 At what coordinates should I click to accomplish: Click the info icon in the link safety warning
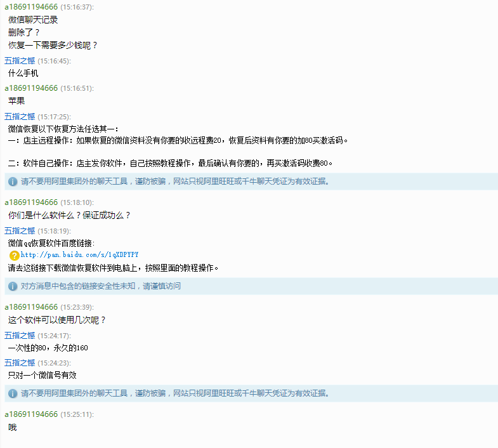click(x=13, y=286)
